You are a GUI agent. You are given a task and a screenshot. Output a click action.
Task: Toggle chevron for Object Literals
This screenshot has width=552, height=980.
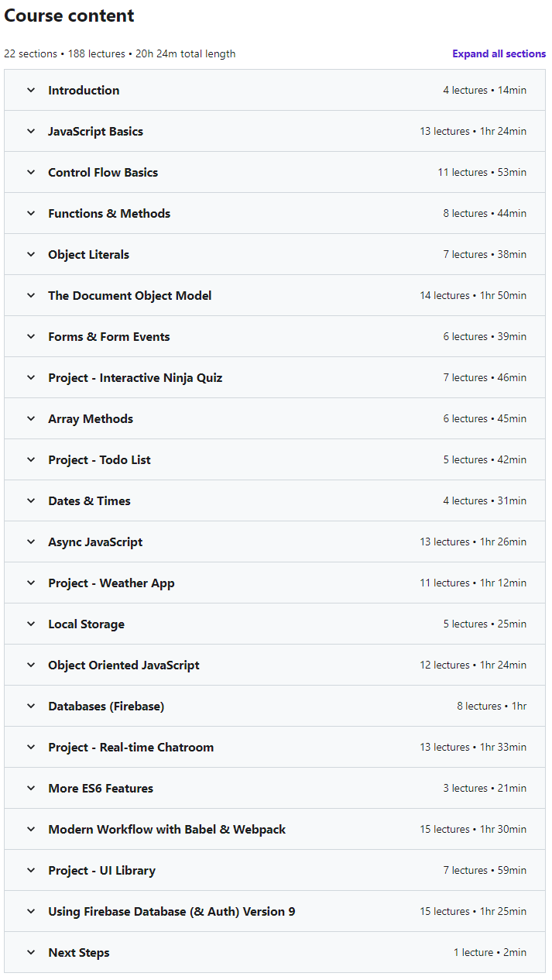click(31, 254)
